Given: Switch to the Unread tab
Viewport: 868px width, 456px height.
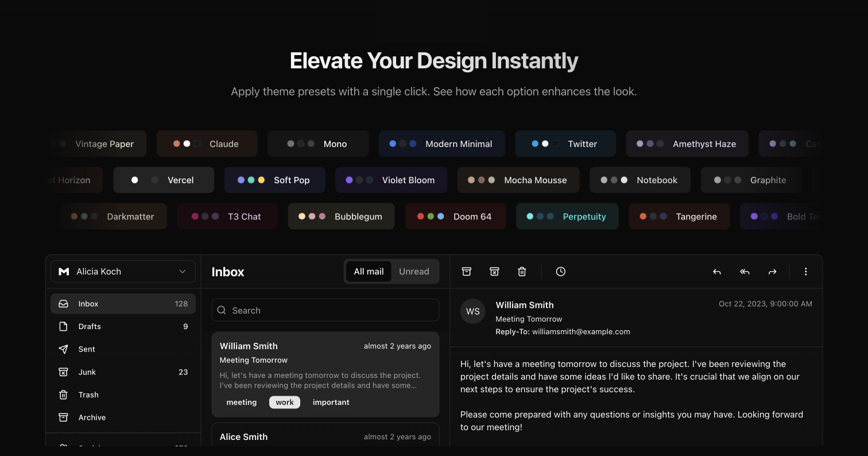Looking at the screenshot, I should 414,272.
